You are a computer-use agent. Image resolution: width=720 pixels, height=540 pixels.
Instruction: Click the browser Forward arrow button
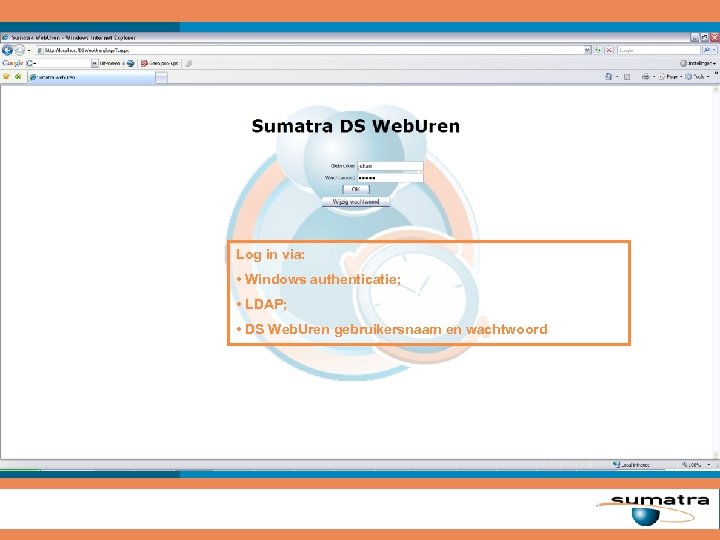[x=19, y=50]
